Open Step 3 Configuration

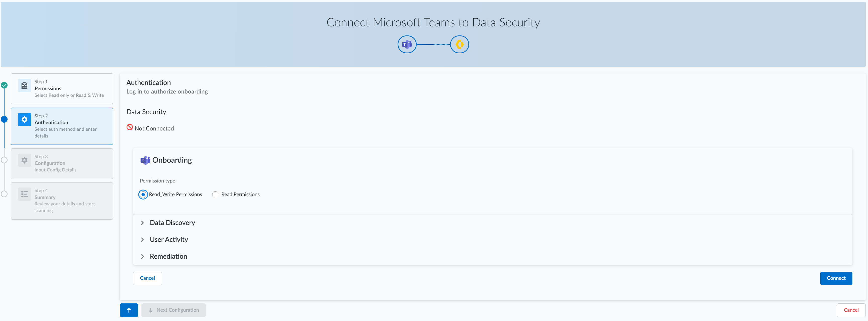click(62, 164)
